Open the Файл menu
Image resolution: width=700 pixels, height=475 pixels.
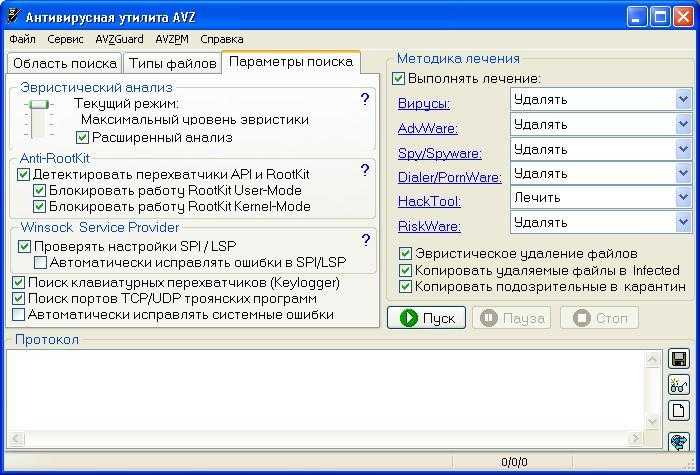point(22,39)
